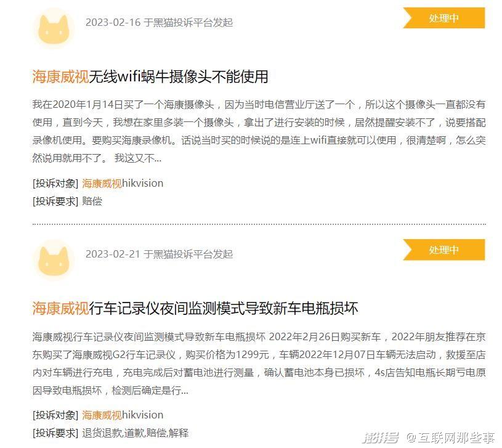Click the 赔偿 request in first complaint

(92, 201)
